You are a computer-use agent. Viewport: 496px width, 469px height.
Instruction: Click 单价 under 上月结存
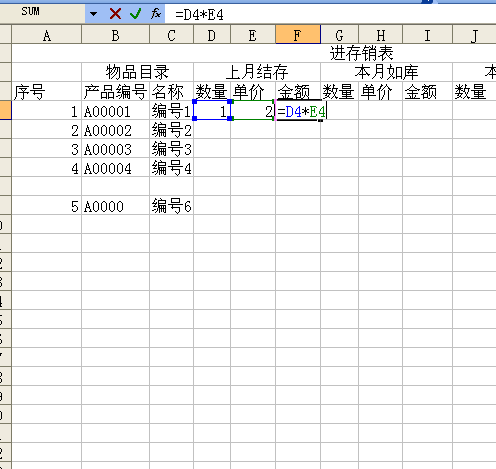253,91
